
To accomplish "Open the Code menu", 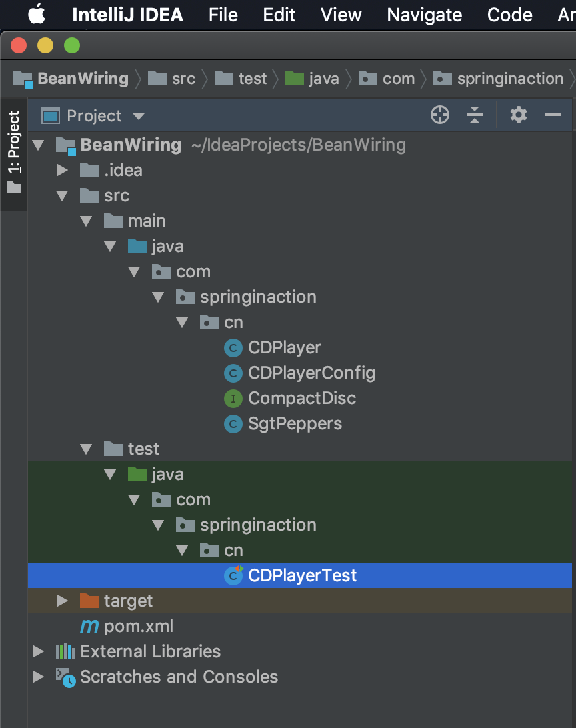I will 509,15.
